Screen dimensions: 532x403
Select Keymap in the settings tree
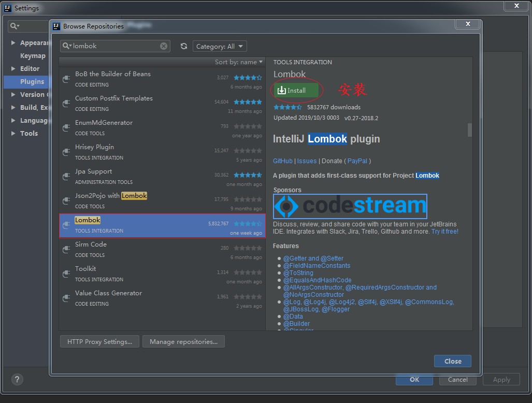pyautogui.click(x=33, y=55)
